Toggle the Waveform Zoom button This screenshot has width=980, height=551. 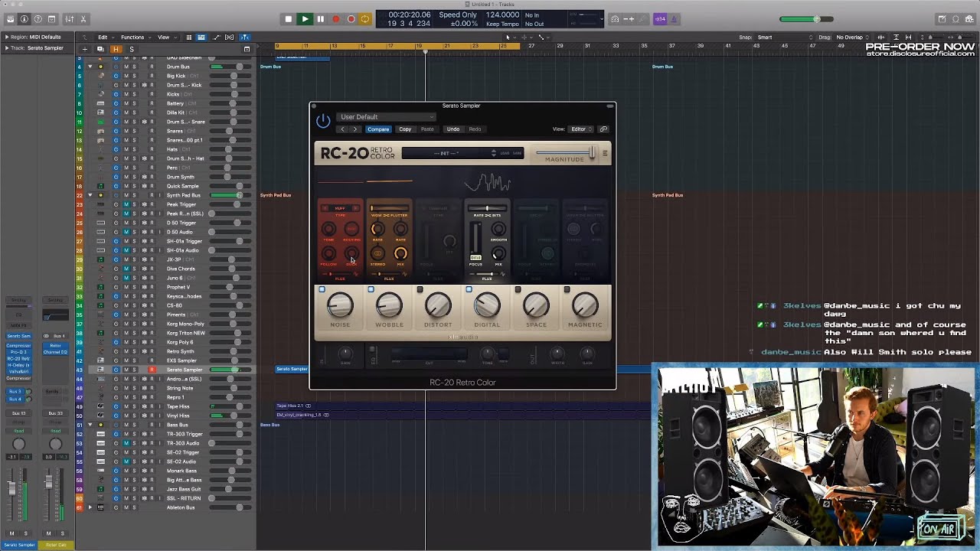880,37
